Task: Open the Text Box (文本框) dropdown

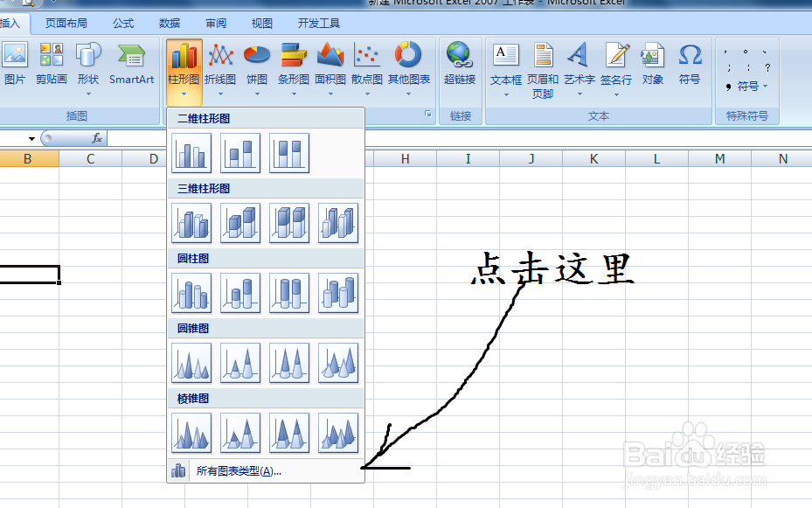Action: 506,70
